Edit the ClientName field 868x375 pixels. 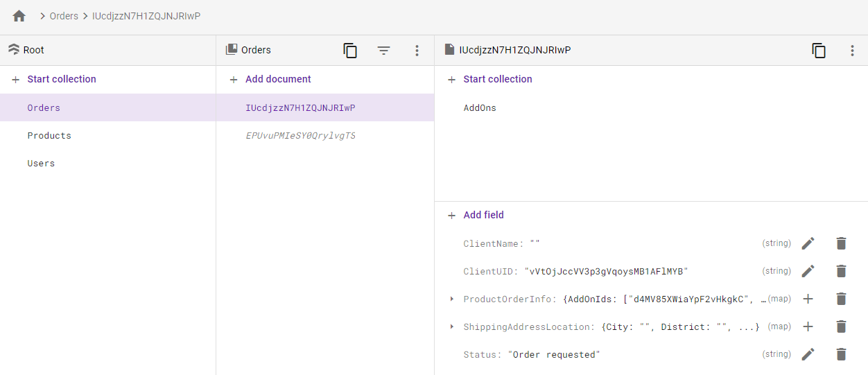[808, 243]
